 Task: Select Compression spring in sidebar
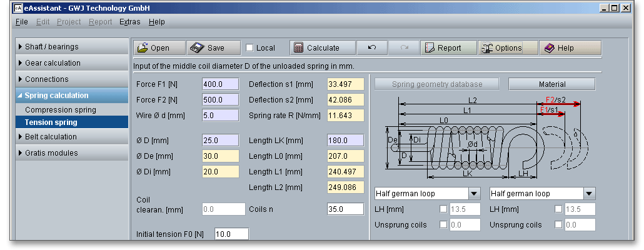(60, 110)
